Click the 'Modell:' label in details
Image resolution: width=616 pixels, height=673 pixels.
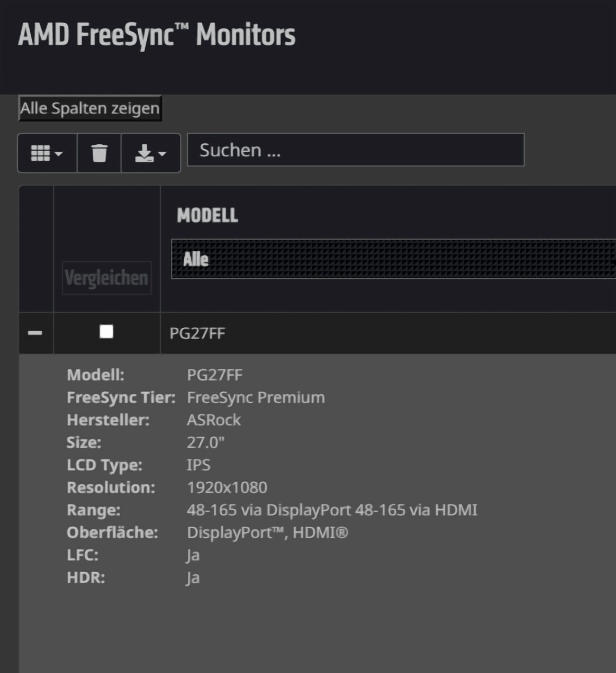(96, 375)
